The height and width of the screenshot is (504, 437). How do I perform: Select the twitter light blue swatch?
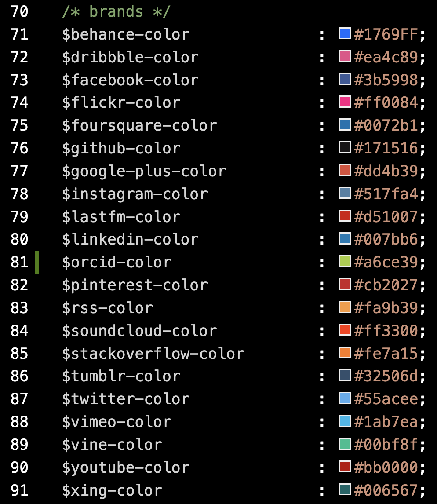[x=345, y=398]
